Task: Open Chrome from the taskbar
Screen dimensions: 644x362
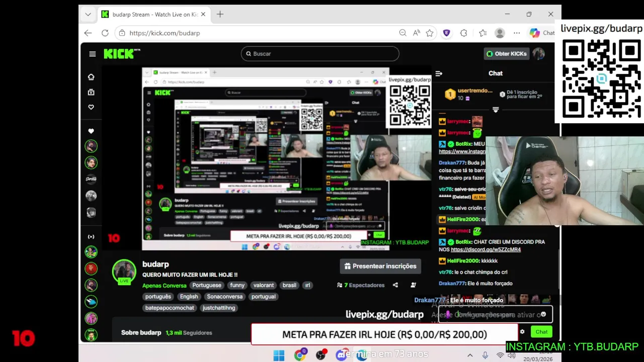Action: [300, 355]
